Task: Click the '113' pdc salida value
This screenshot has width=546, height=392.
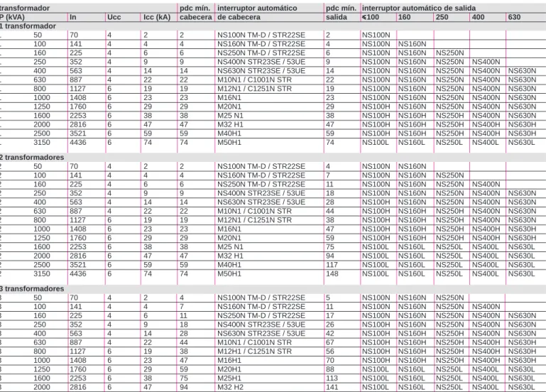Action: (332, 378)
